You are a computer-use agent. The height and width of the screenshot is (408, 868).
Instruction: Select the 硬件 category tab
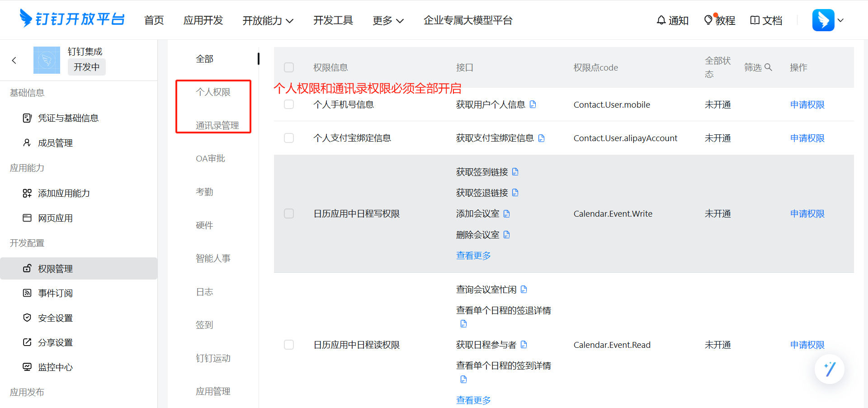pyautogui.click(x=204, y=225)
